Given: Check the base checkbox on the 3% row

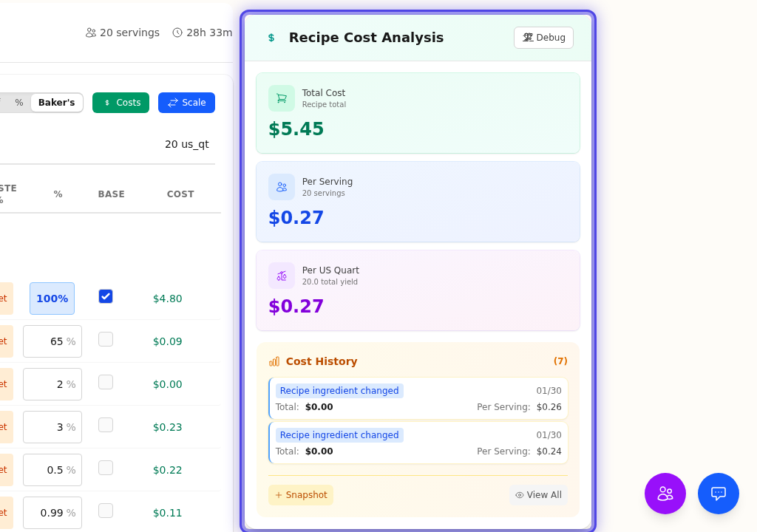Looking at the screenshot, I should click(105, 423).
